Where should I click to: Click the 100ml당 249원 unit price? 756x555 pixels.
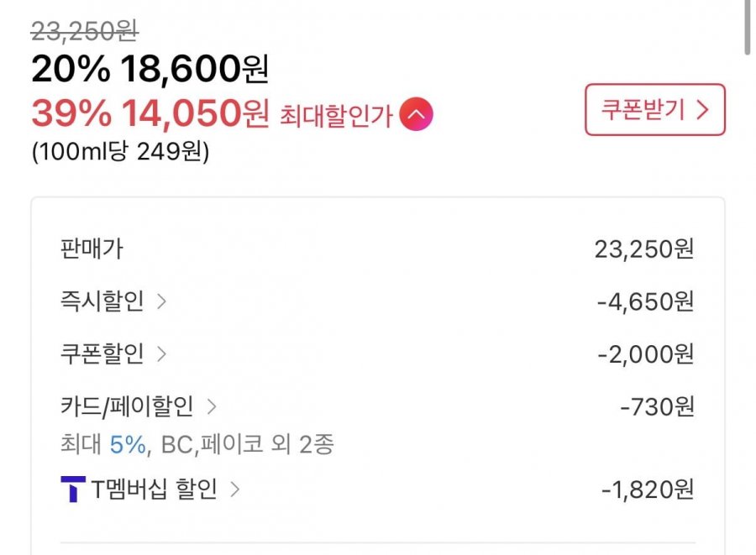(120, 153)
